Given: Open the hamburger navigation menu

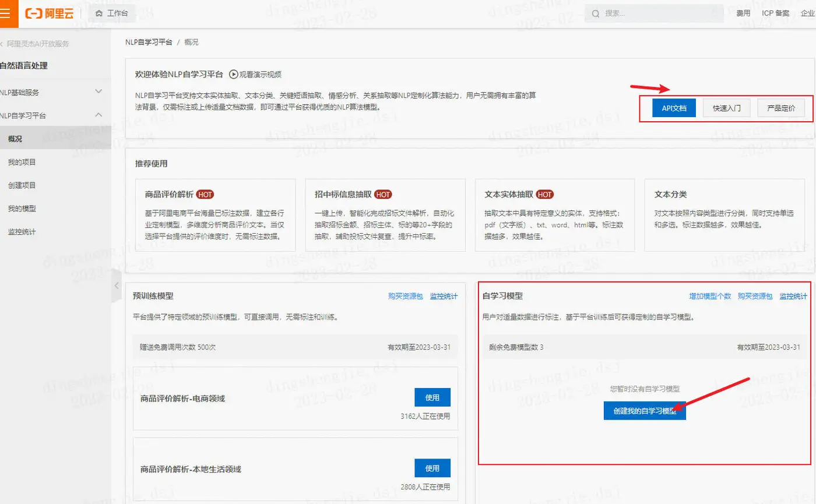Looking at the screenshot, I should coord(5,13).
